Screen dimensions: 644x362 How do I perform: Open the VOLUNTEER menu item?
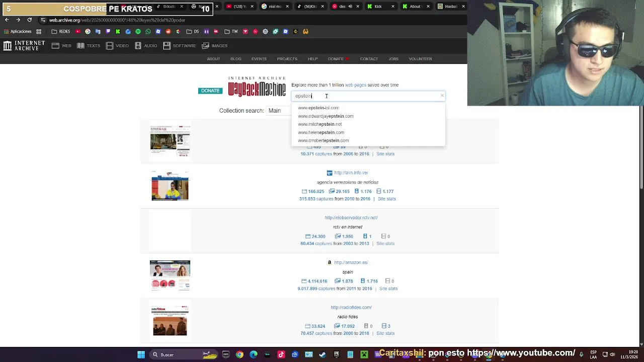pyautogui.click(x=420, y=59)
